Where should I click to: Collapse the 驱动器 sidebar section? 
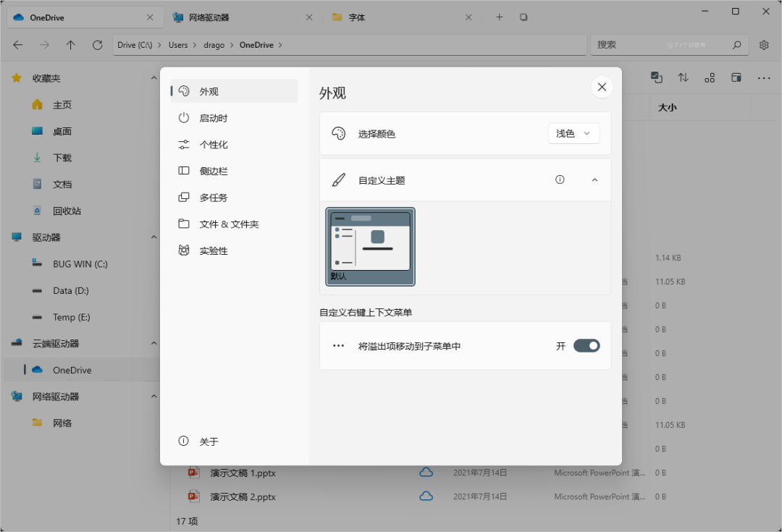coord(154,237)
